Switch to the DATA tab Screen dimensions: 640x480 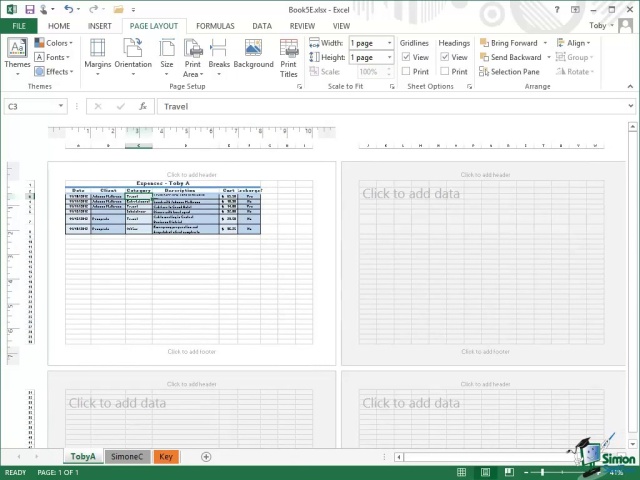[262, 26]
